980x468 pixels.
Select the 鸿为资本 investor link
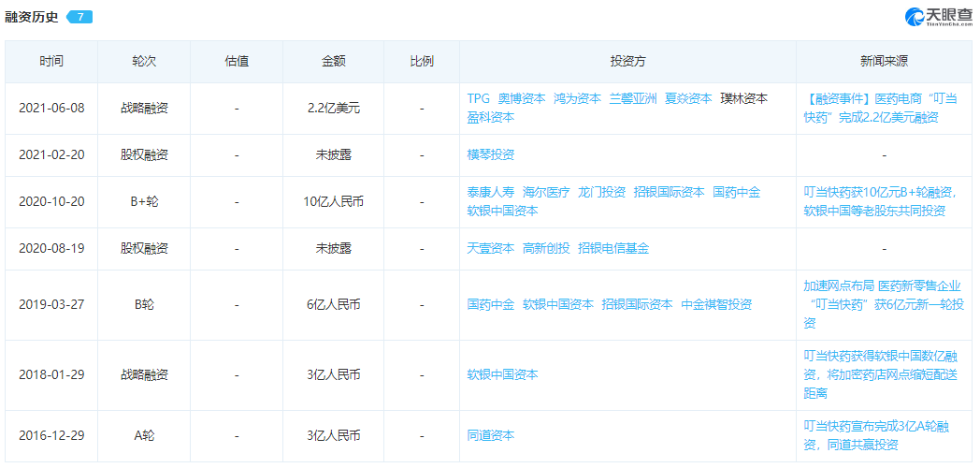(577, 98)
